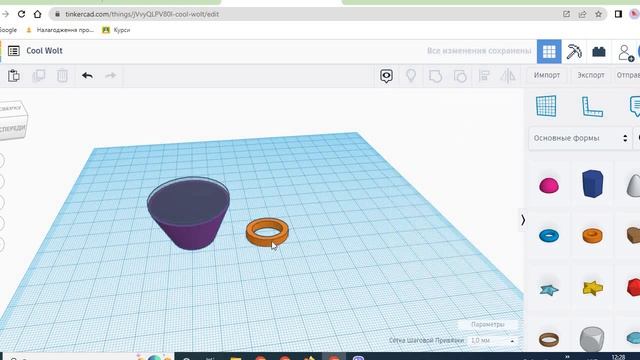This screenshot has width=640, height=360.
Task: Click the Mirror flip tool icon
Action: pos(508,76)
